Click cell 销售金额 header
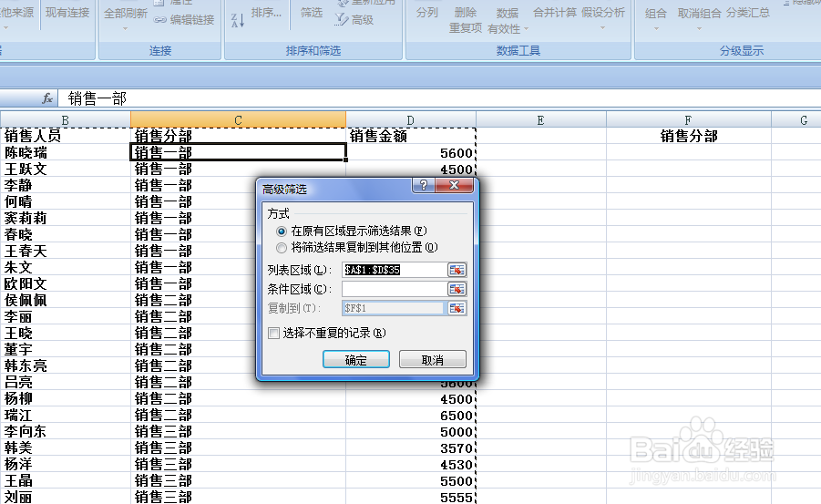The height and width of the screenshot is (504, 821). tap(410, 136)
